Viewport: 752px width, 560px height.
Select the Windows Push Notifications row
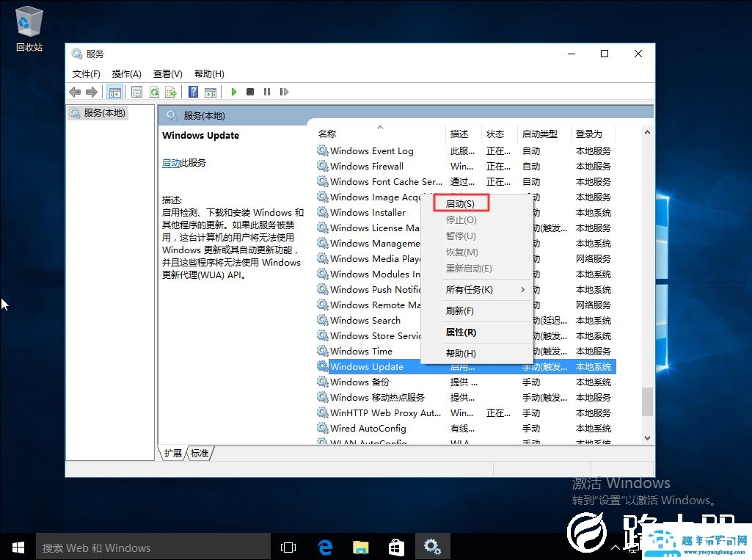tap(368, 289)
